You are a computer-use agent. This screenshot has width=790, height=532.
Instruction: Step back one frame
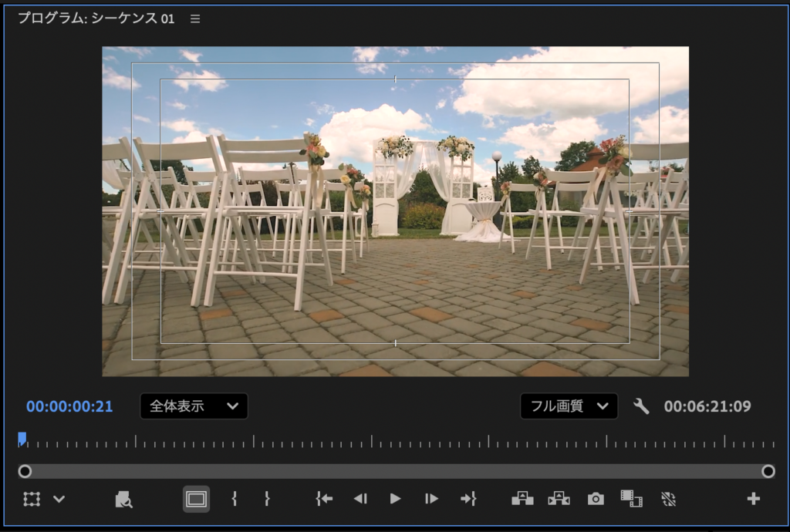click(x=360, y=499)
